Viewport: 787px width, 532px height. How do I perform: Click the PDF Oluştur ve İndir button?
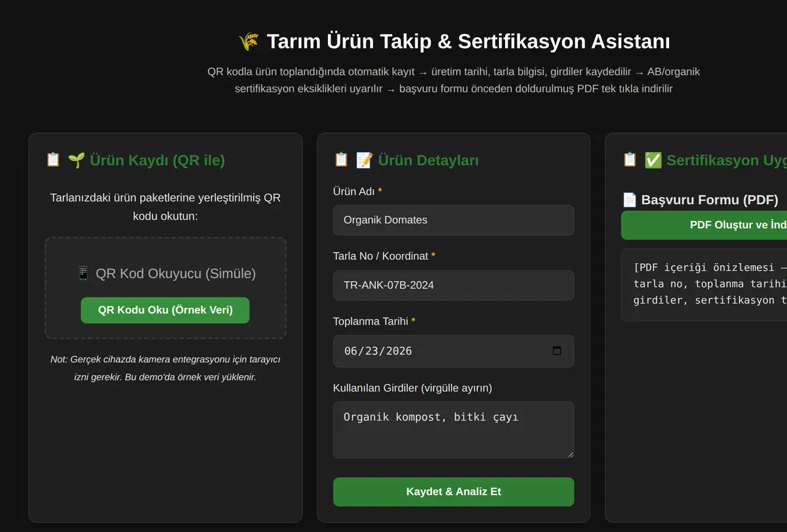(704, 225)
